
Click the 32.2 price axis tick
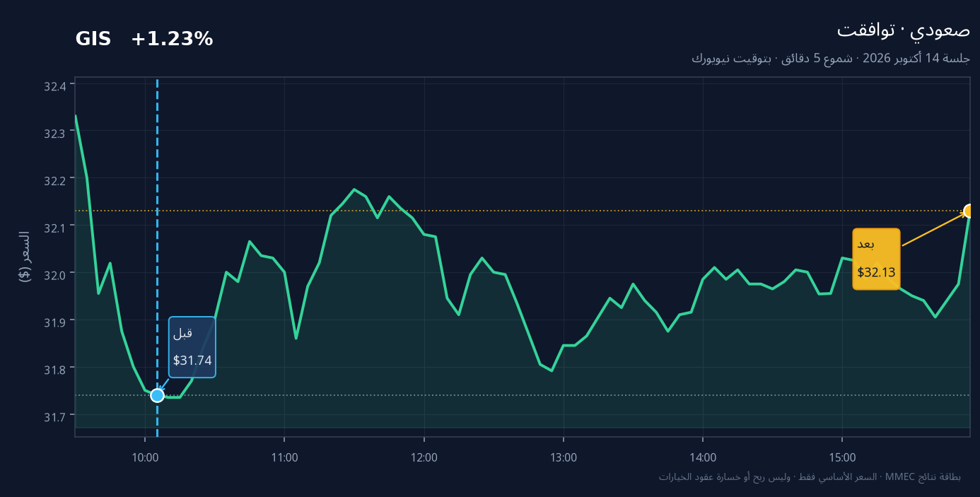pos(54,180)
